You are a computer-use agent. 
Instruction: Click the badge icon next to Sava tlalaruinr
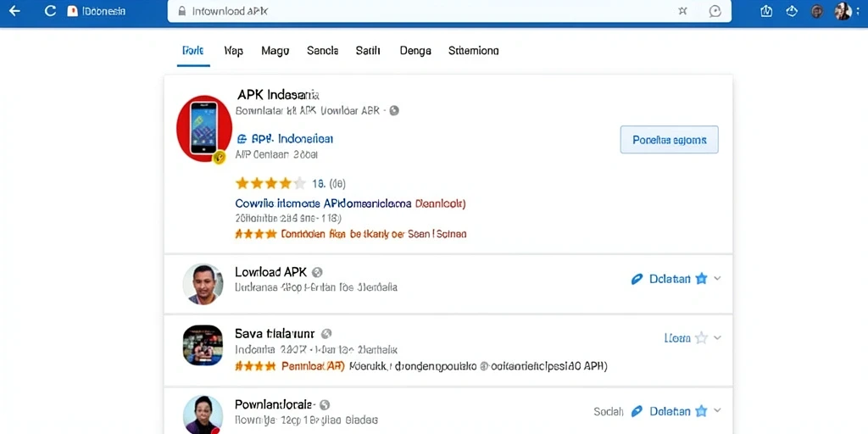click(326, 333)
